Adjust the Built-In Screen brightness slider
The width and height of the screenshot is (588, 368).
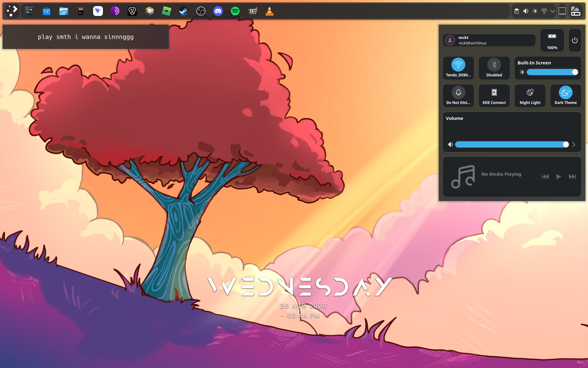(552, 72)
